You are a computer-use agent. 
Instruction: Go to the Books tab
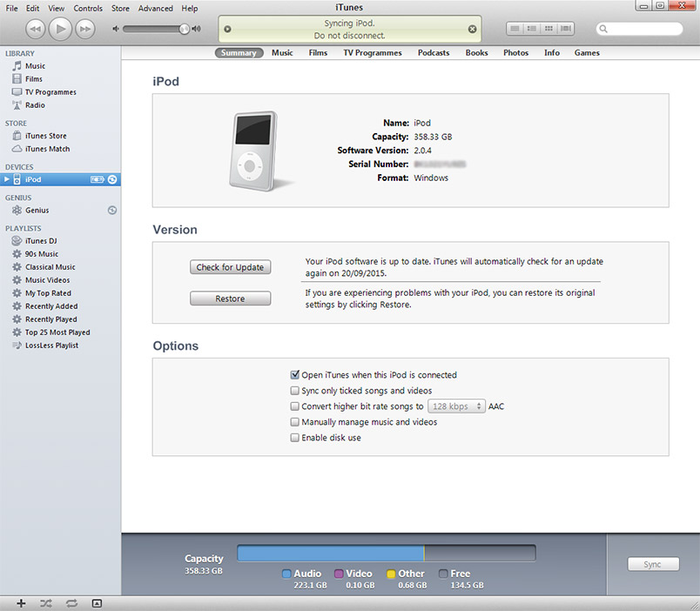click(x=477, y=53)
